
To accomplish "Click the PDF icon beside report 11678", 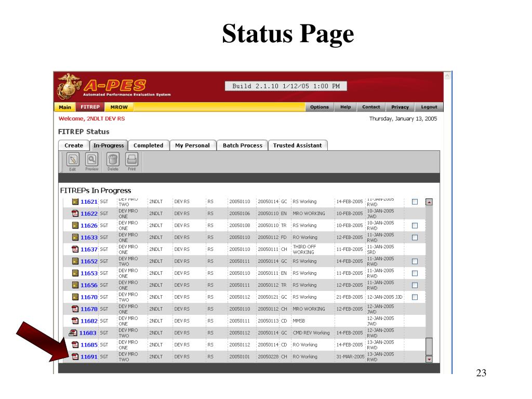I will click(x=75, y=309).
